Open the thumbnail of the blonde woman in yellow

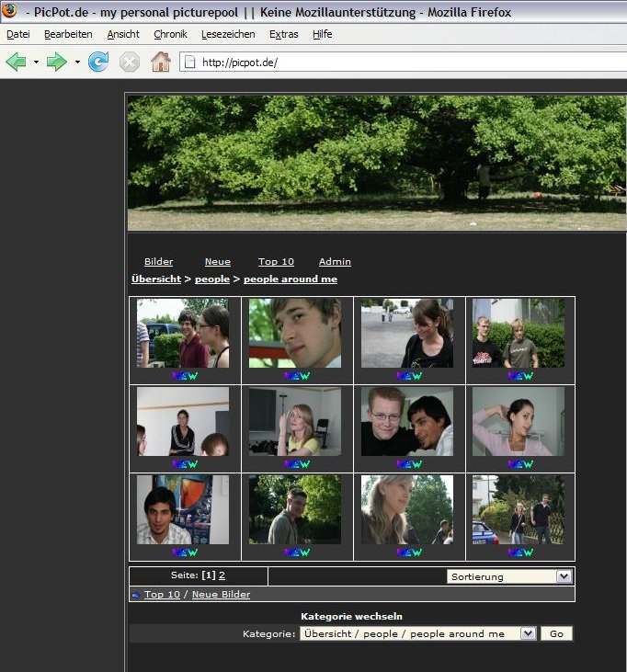click(x=295, y=422)
